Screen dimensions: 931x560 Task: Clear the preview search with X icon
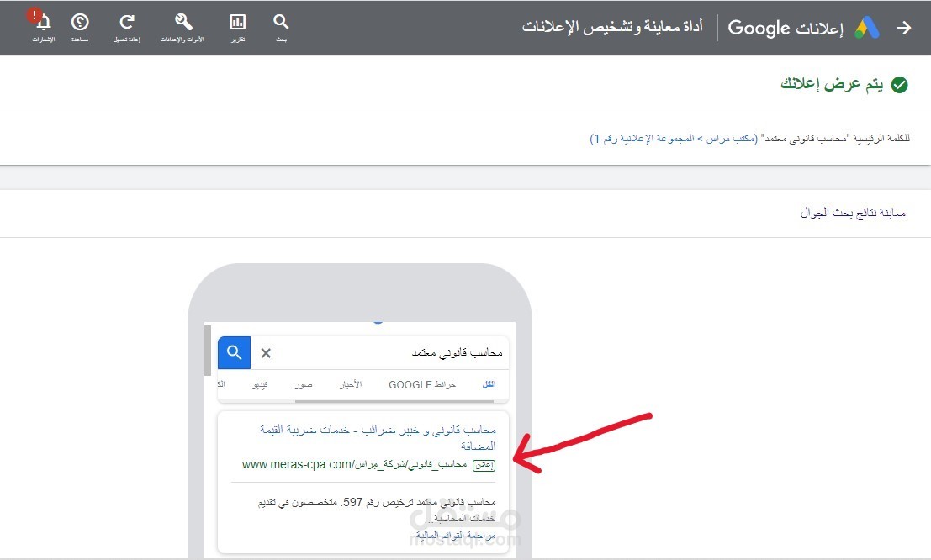click(266, 353)
